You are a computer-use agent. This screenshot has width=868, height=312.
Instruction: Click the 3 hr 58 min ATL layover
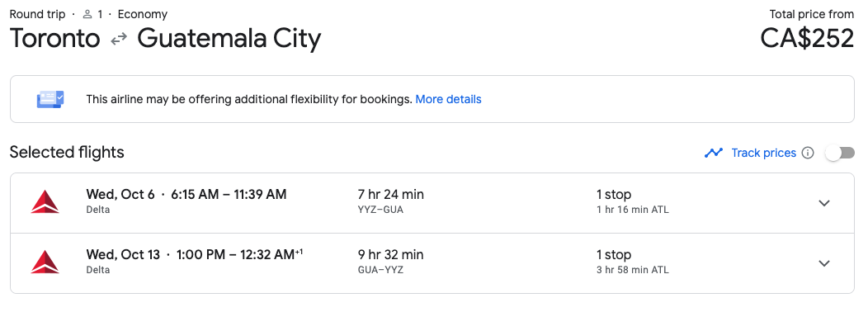tap(632, 271)
